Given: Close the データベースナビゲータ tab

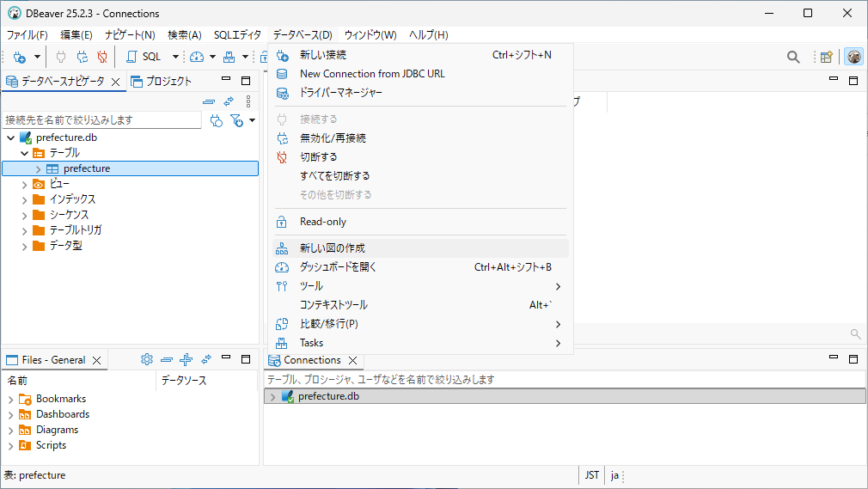Looking at the screenshot, I should (x=116, y=82).
